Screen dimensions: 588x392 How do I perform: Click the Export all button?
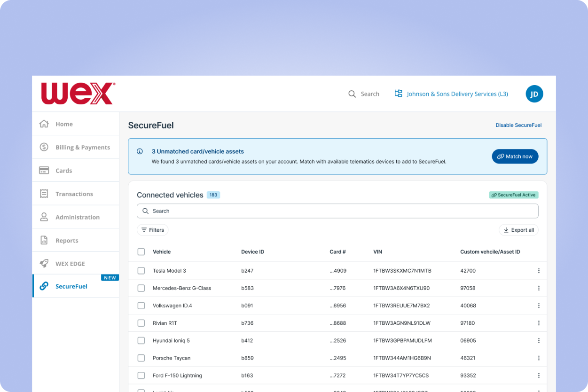(518, 230)
